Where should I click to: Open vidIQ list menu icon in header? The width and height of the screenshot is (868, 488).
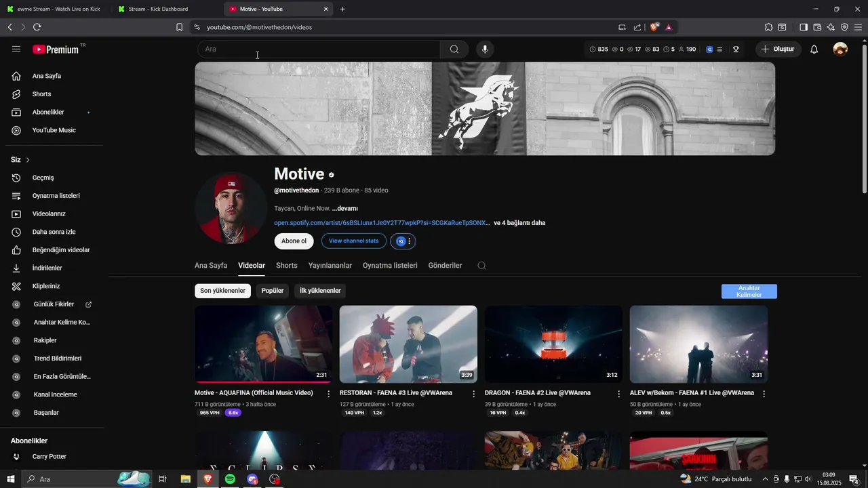coord(719,49)
